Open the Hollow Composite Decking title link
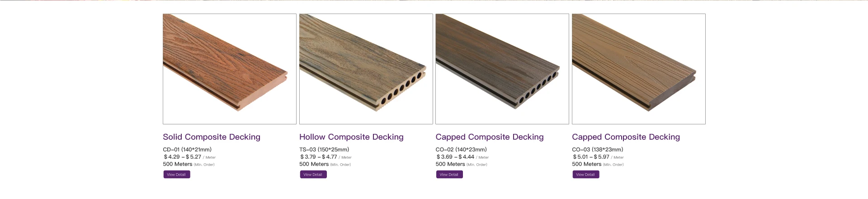The height and width of the screenshot is (199, 868). pyautogui.click(x=351, y=137)
